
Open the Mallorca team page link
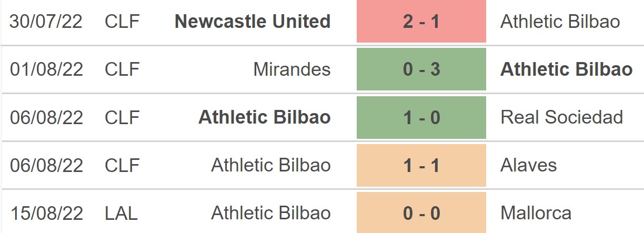click(x=536, y=213)
